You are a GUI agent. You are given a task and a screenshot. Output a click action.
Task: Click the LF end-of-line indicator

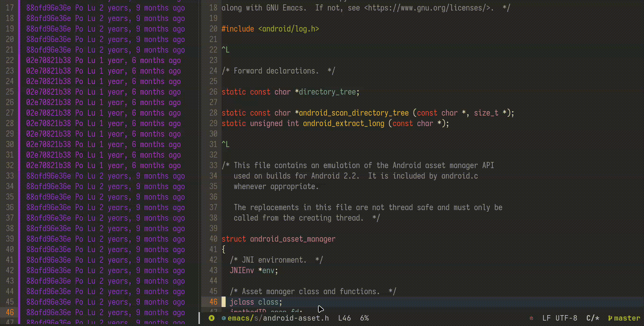coord(546,318)
